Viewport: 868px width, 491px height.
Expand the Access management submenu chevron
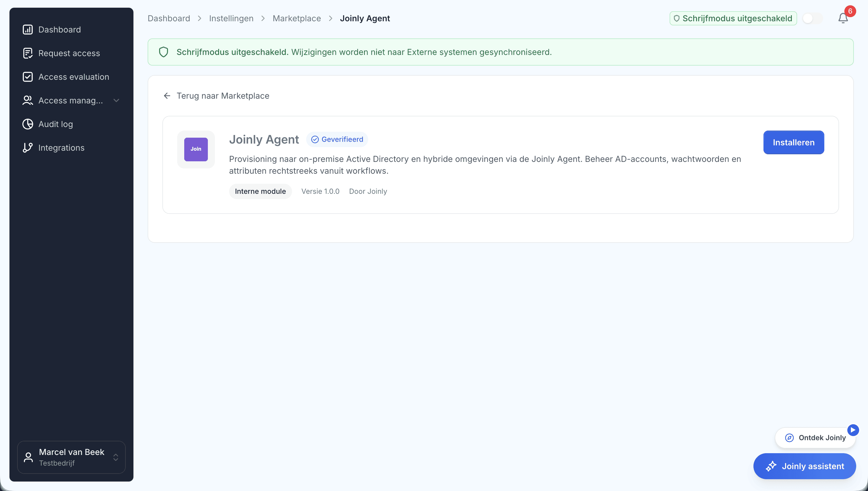[x=116, y=100]
